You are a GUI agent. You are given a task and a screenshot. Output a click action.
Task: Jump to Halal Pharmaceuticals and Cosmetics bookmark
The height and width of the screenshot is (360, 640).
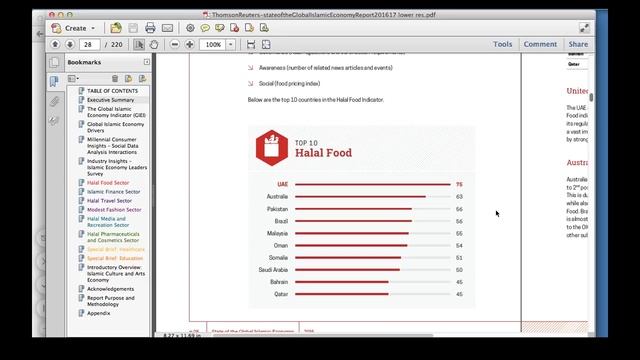[x=113, y=237]
